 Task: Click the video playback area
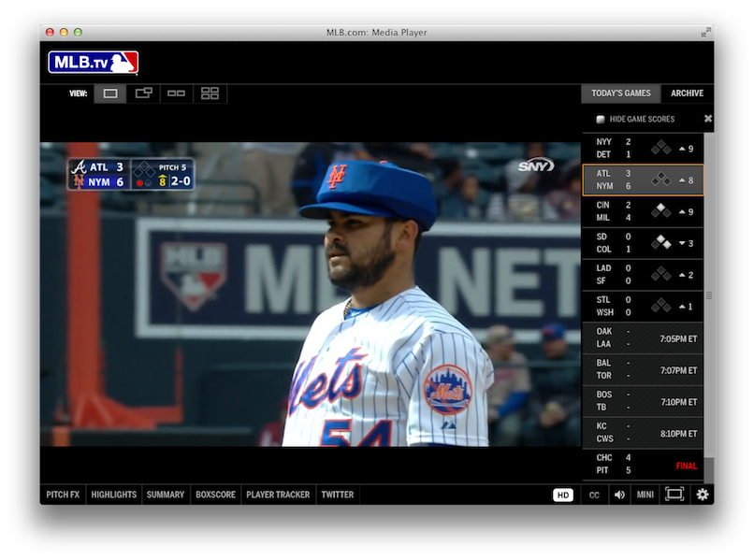click(x=311, y=294)
